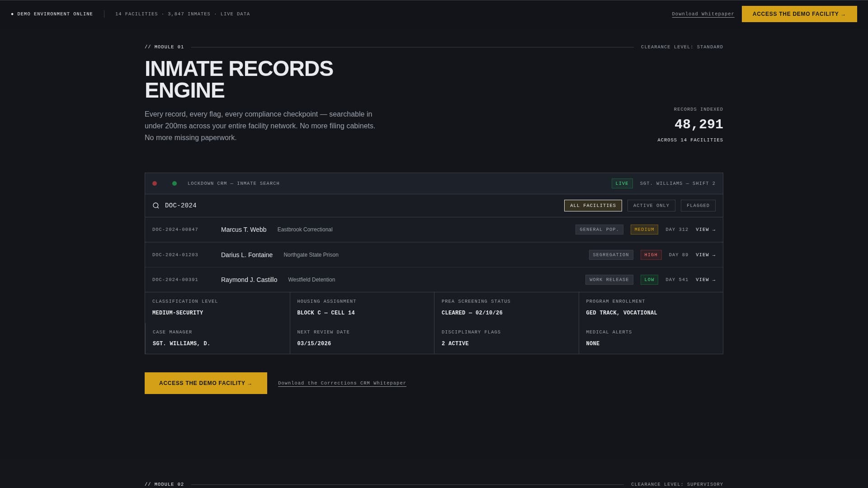Click the red window dot
This screenshot has height=488, width=868.
pyautogui.click(x=155, y=183)
